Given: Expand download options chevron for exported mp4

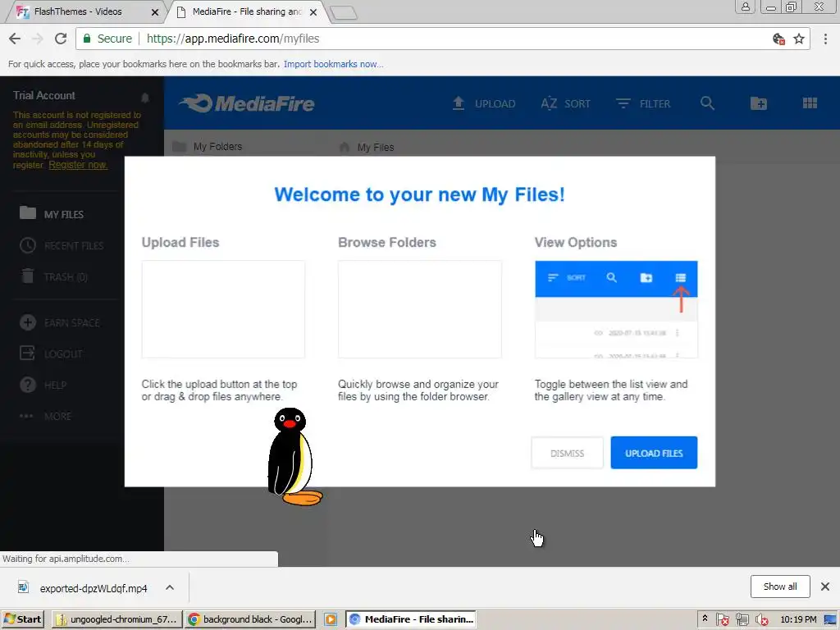Looking at the screenshot, I should 170,587.
